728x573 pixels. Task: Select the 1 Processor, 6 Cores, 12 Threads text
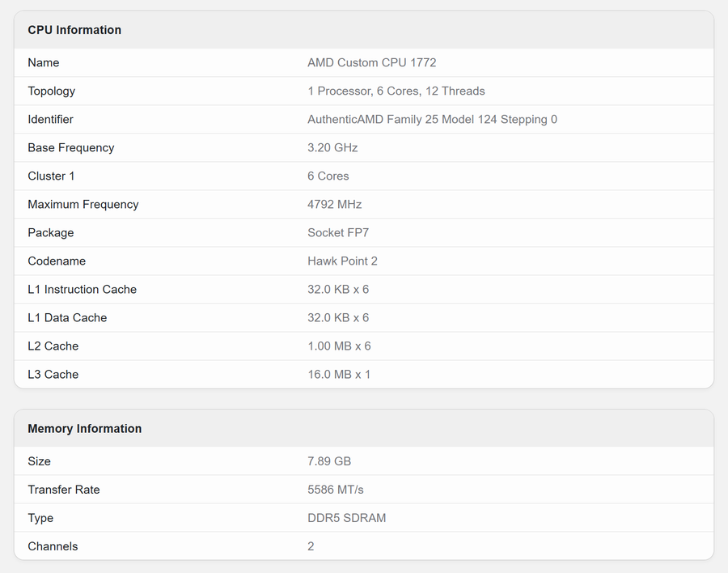pos(396,91)
